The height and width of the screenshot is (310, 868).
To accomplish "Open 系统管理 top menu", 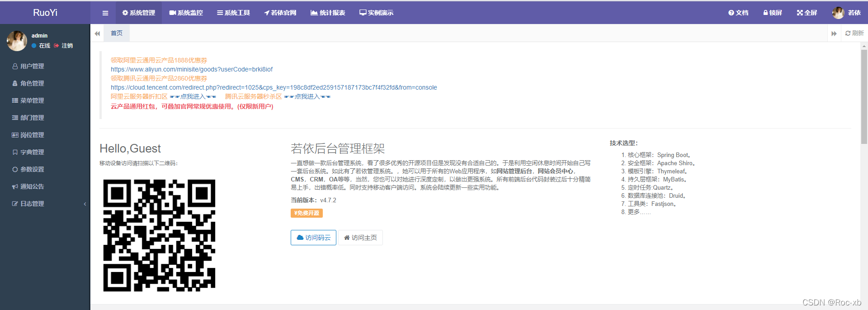I will pyautogui.click(x=139, y=13).
